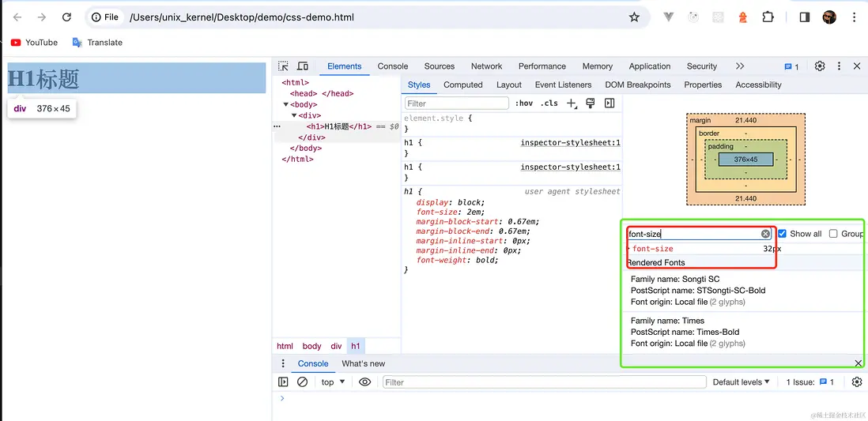Enable the Show all checkbox
868x421 pixels.
[x=782, y=234]
